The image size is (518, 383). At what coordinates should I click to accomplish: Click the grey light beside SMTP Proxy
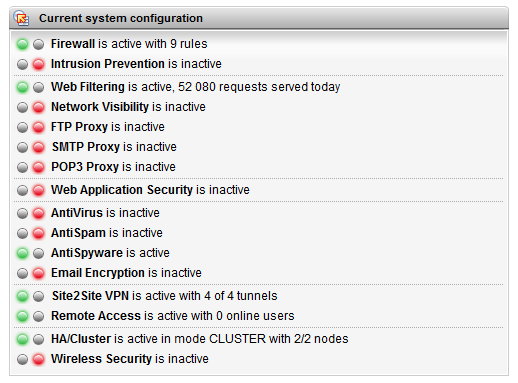22,147
